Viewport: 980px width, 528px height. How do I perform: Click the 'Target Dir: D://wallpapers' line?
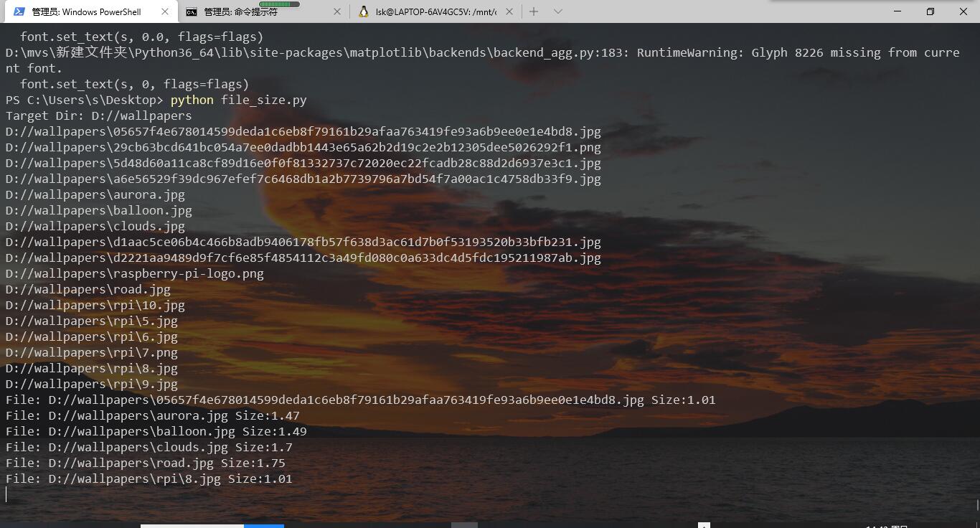[x=99, y=115]
